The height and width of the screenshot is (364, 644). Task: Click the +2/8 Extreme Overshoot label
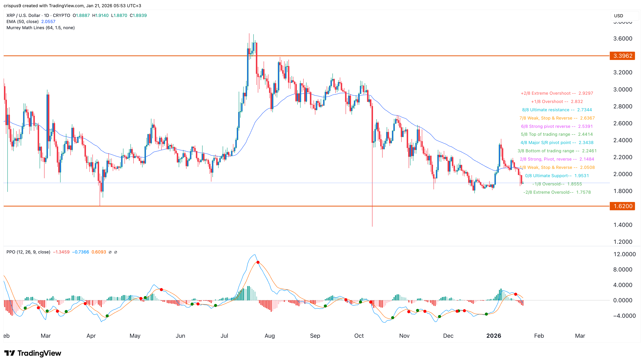[547, 93]
